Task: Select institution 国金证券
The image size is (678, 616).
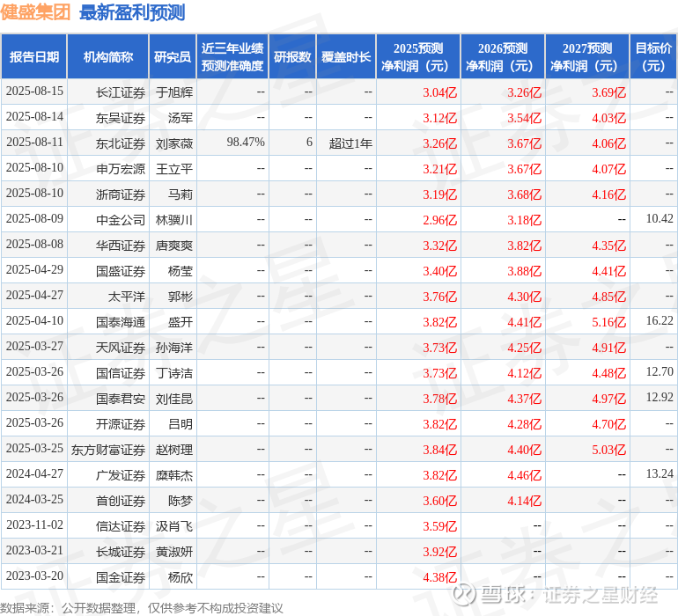Action: tap(121, 577)
